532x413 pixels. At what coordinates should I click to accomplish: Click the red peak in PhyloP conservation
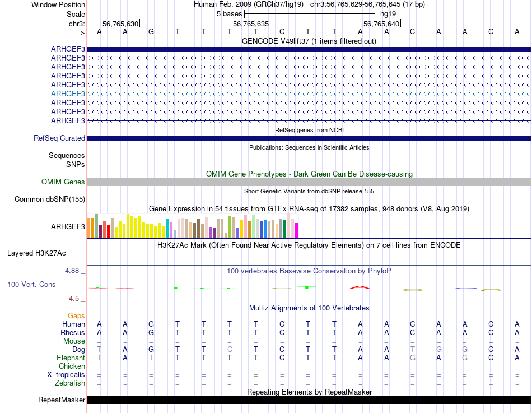360,287
